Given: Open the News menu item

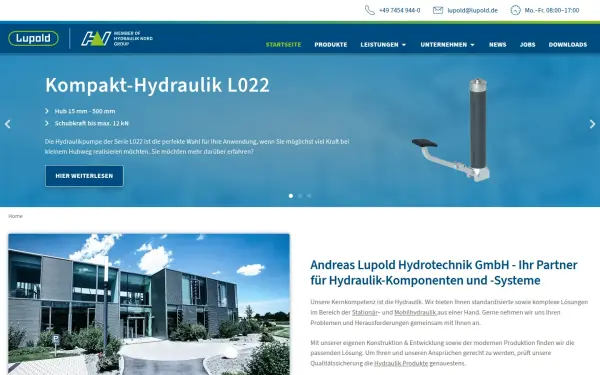Looking at the screenshot, I should pos(497,44).
